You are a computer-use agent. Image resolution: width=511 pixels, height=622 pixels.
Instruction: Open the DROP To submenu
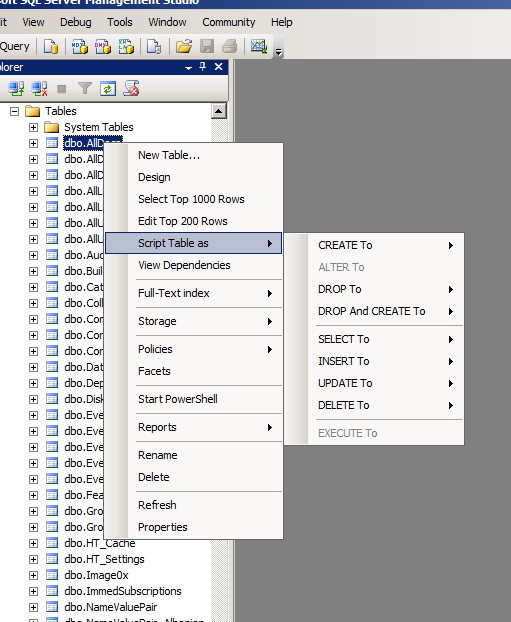pyautogui.click(x=374, y=289)
